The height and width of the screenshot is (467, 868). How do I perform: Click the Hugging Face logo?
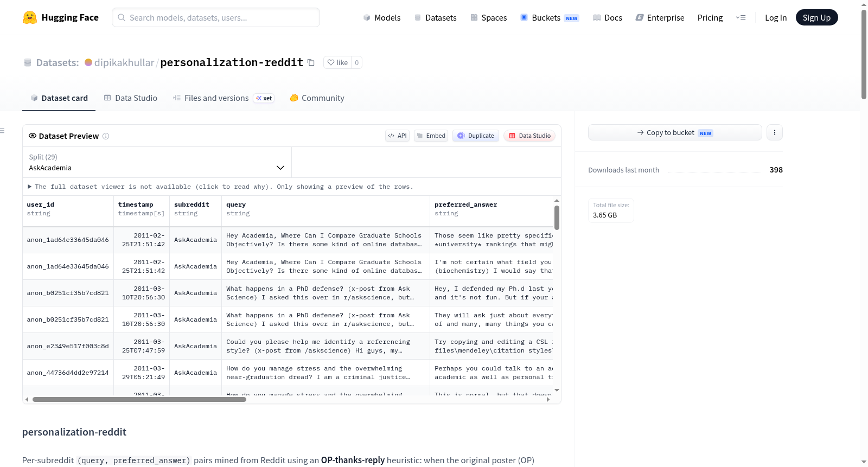click(x=60, y=17)
